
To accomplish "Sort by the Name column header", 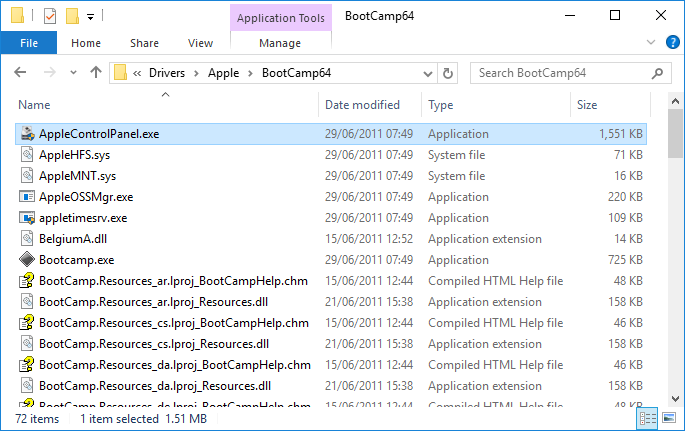I will (34, 105).
